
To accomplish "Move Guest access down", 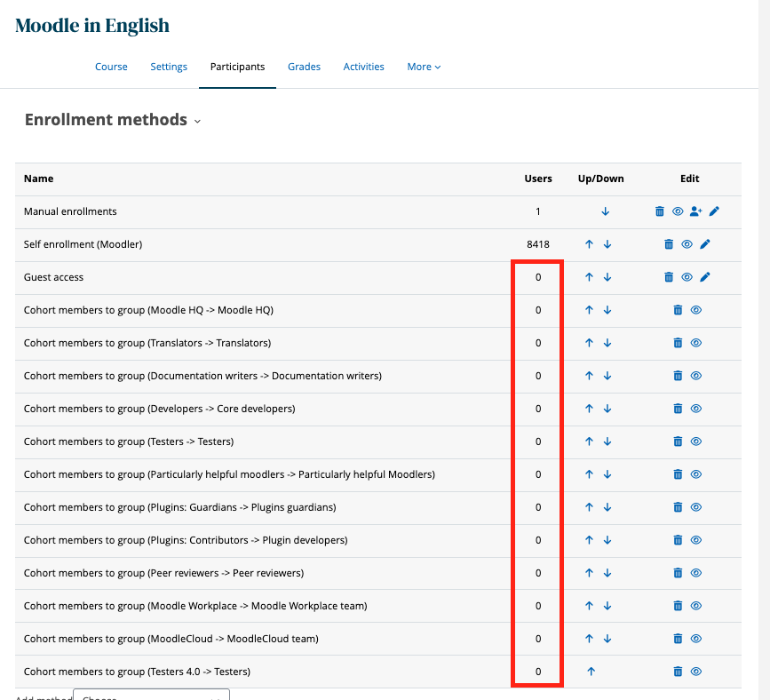I will pyautogui.click(x=607, y=277).
